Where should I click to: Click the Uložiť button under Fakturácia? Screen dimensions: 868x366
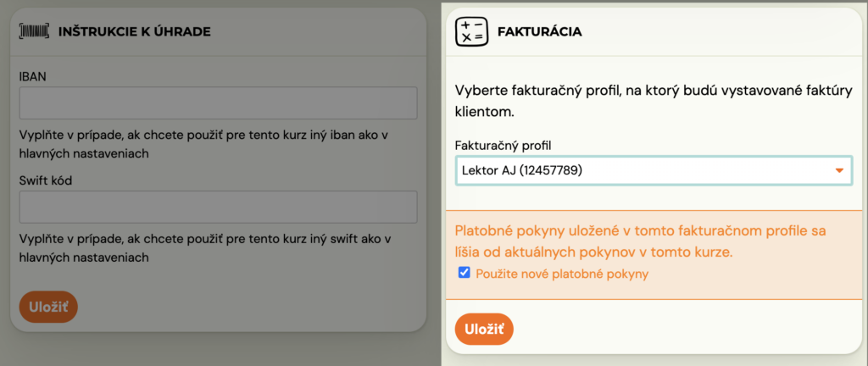pos(484,330)
